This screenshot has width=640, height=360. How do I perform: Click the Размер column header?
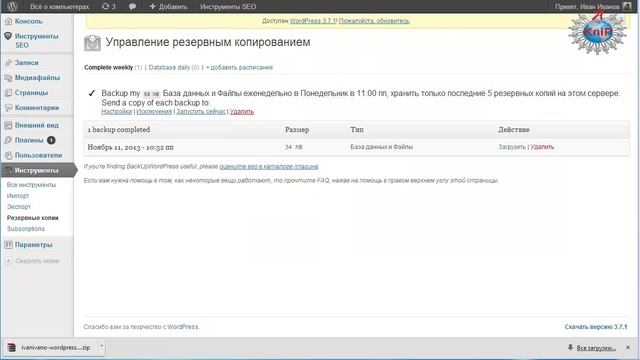pos(297,130)
